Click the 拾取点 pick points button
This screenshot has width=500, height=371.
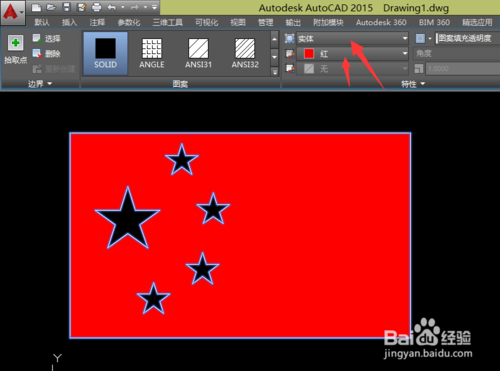pos(15,49)
